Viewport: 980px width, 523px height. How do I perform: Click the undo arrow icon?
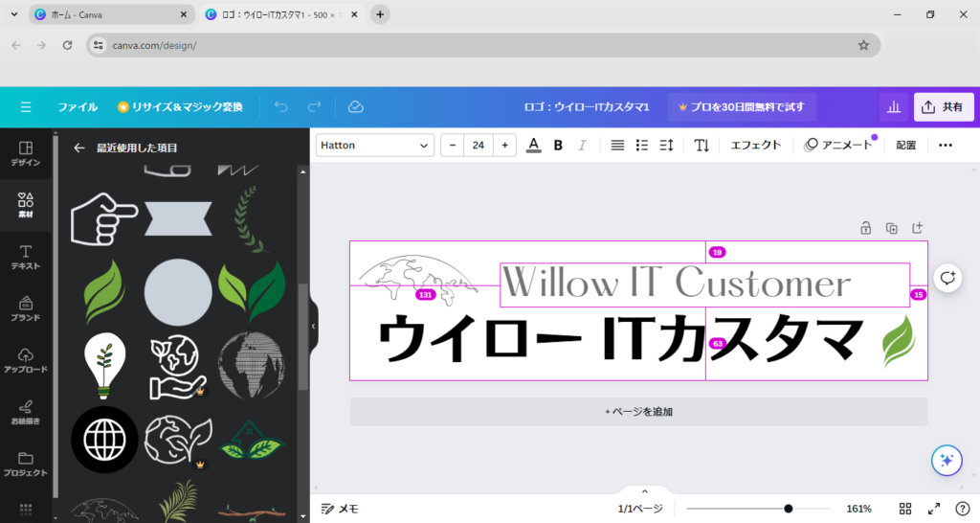click(x=280, y=106)
